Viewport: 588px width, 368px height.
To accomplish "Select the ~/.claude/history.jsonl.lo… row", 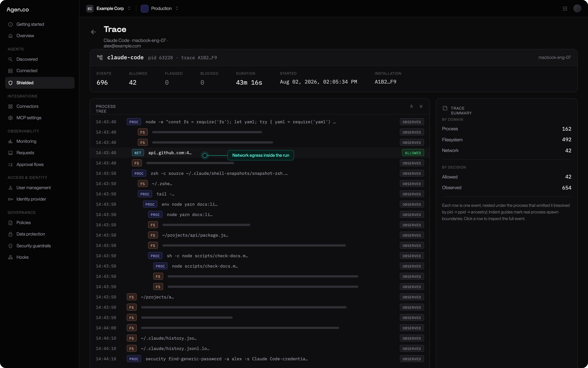I will click(260, 348).
